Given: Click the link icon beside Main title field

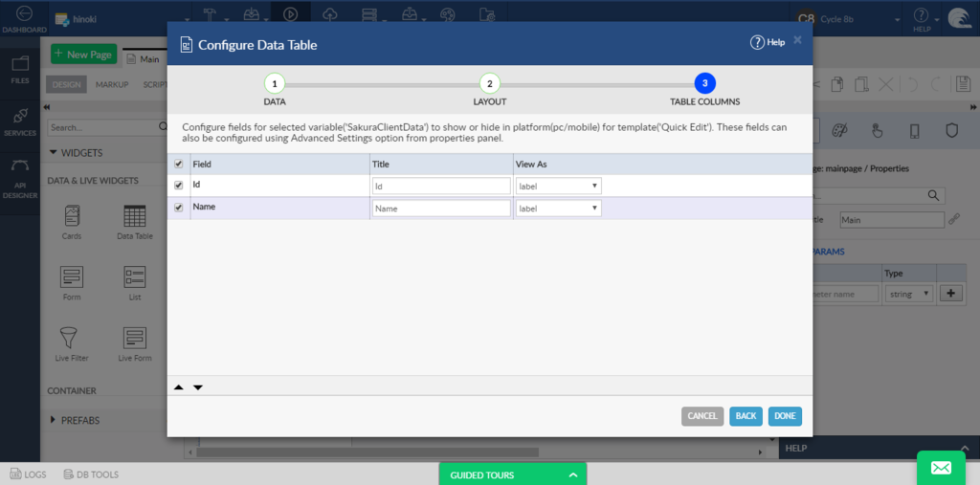Looking at the screenshot, I should (x=954, y=219).
